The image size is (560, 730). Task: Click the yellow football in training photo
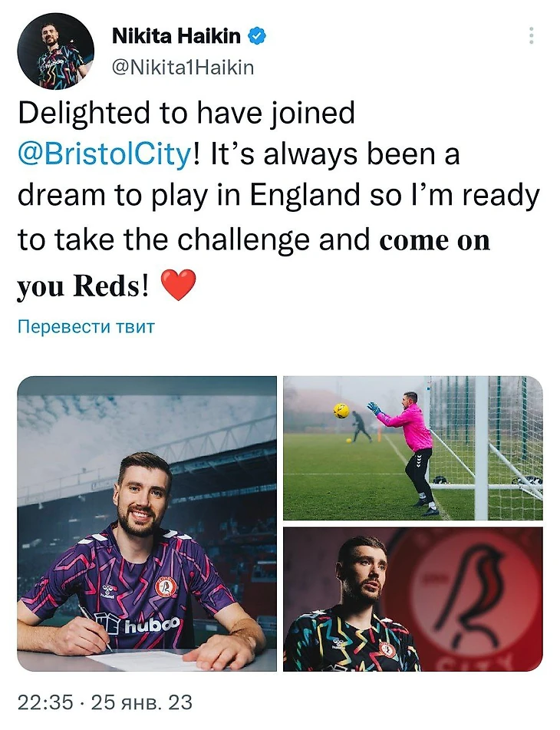tap(341, 411)
